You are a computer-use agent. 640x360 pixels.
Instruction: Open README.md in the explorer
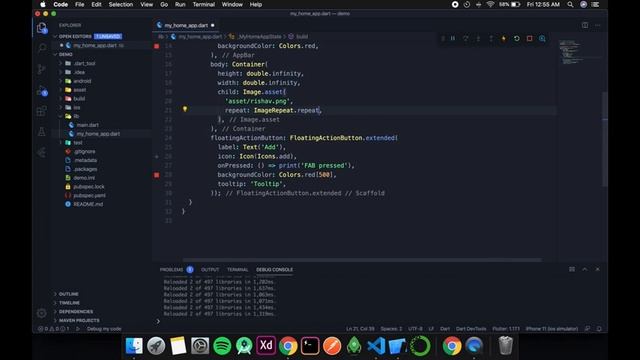88,204
